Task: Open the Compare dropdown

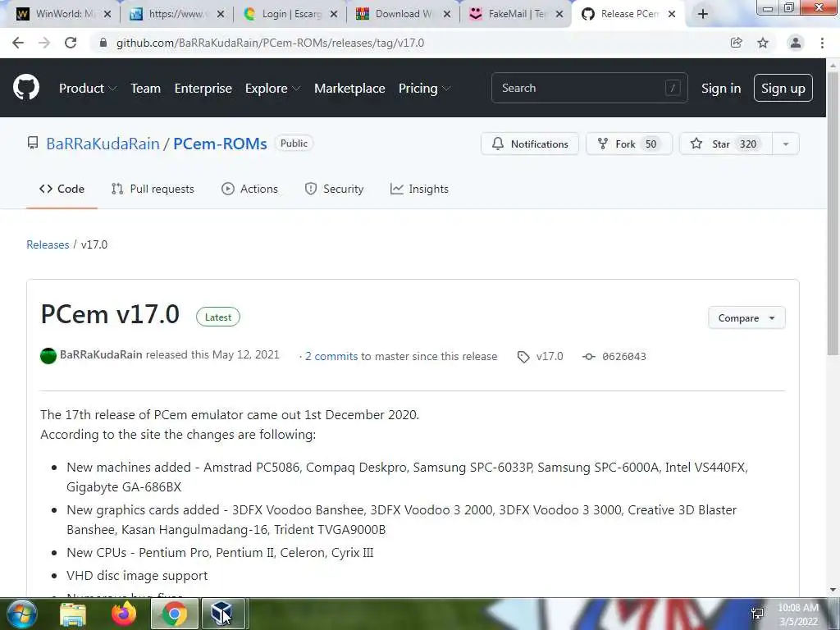Action: (746, 317)
